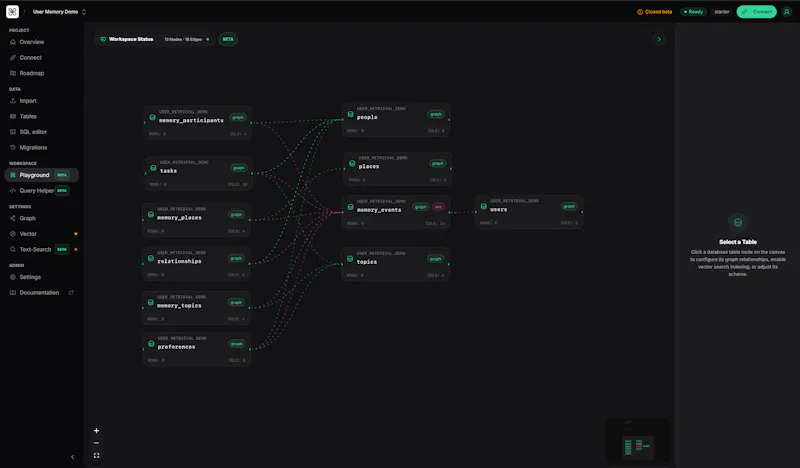Select the preferences table node
This screenshot has height=468, width=800.
(196, 349)
